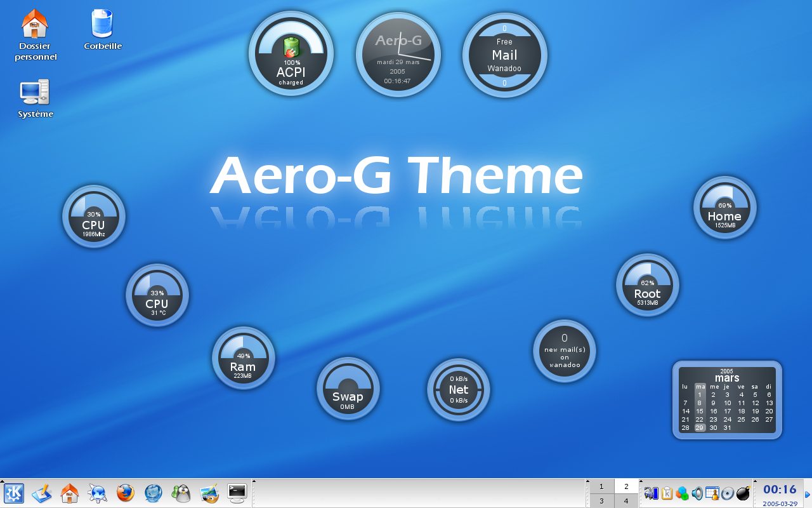The height and width of the screenshot is (508, 812).
Task: Open the applet handle arrow left of pager
Action: pos(586,481)
